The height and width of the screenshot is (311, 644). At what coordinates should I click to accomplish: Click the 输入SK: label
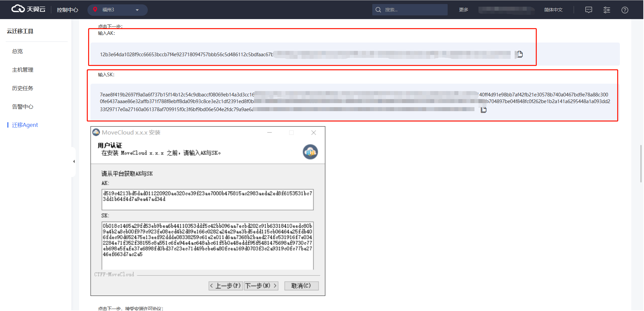click(106, 75)
